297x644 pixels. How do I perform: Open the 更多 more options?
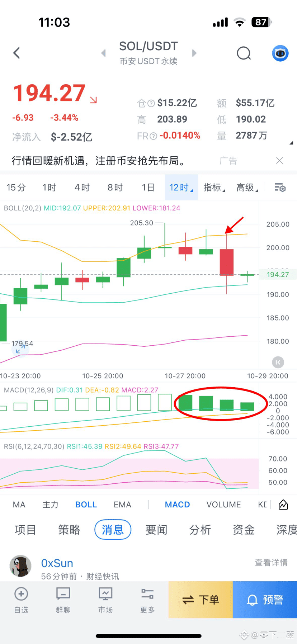147,600
